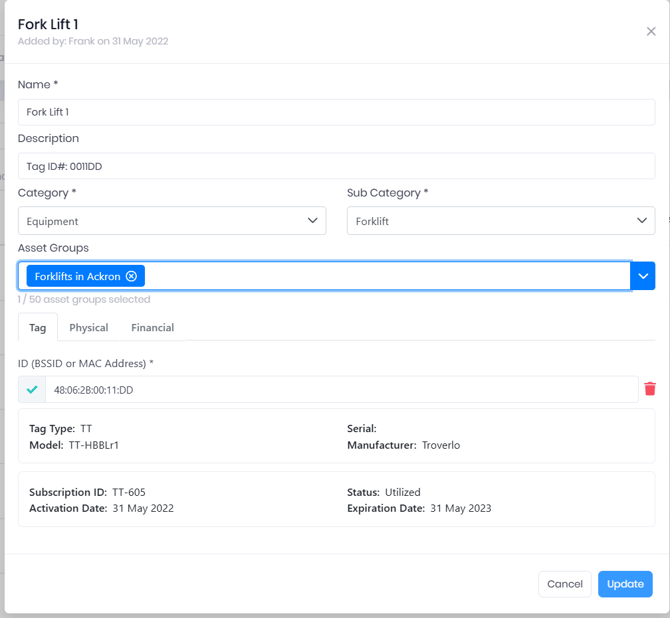This screenshot has height=618, width=670.
Task: Open the Category dropdown showing Equipment
Action: (171, 221)
